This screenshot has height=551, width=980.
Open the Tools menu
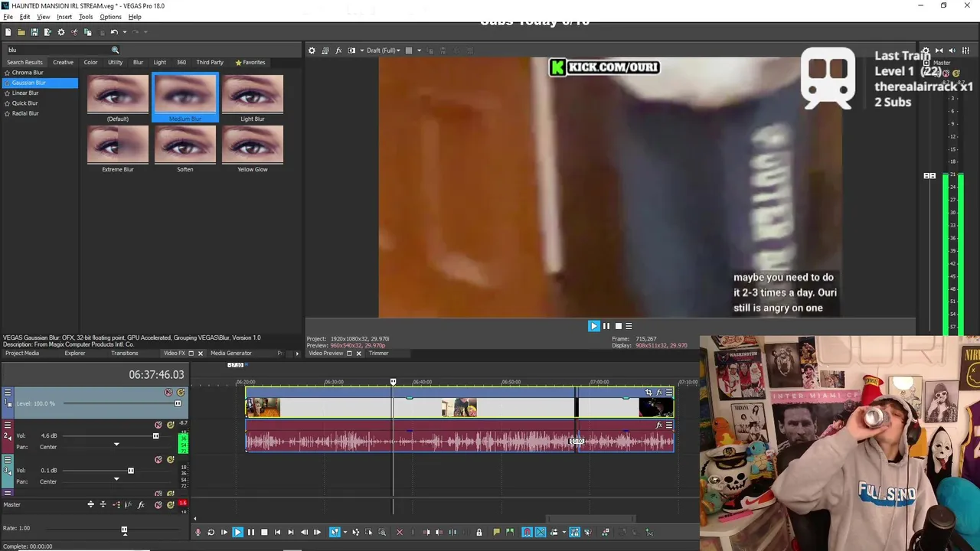click(86, 17)
